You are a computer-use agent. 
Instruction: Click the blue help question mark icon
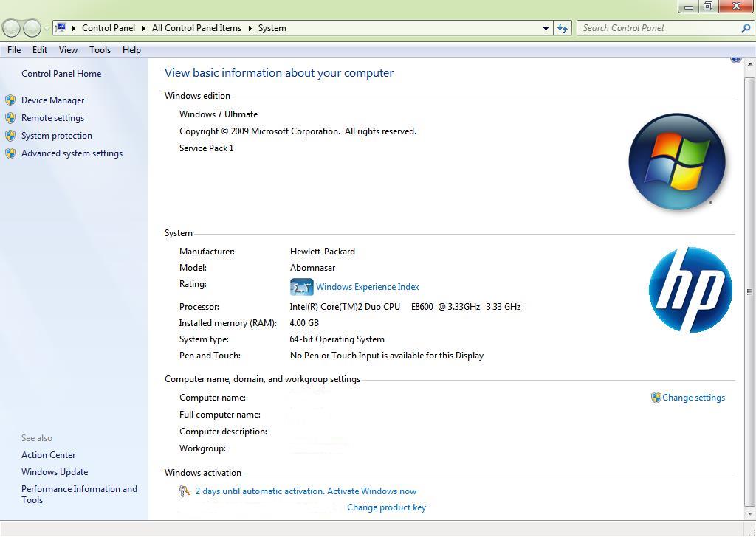[735, 59]
